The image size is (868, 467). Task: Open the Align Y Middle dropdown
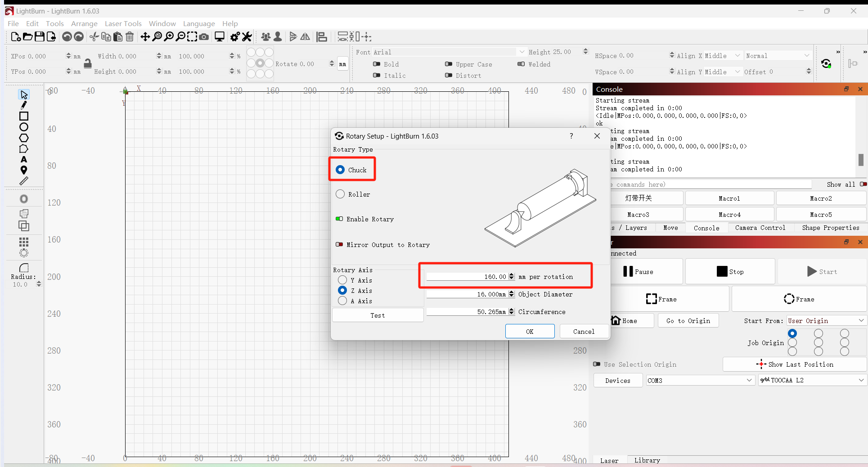[x=723, y=72]
